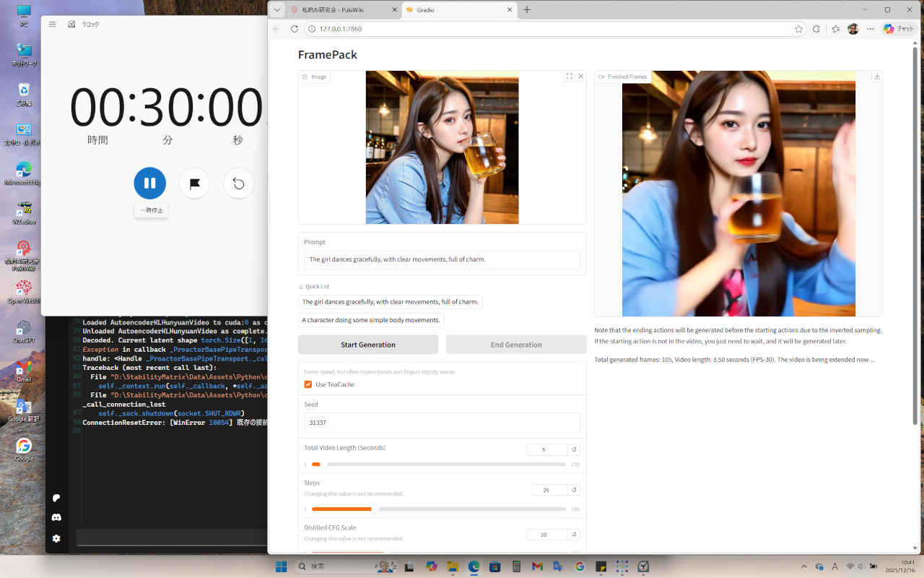Bookmark this page with the star icon
The height and width of the screenshot is (578, 924).
(x=798, y=29)
